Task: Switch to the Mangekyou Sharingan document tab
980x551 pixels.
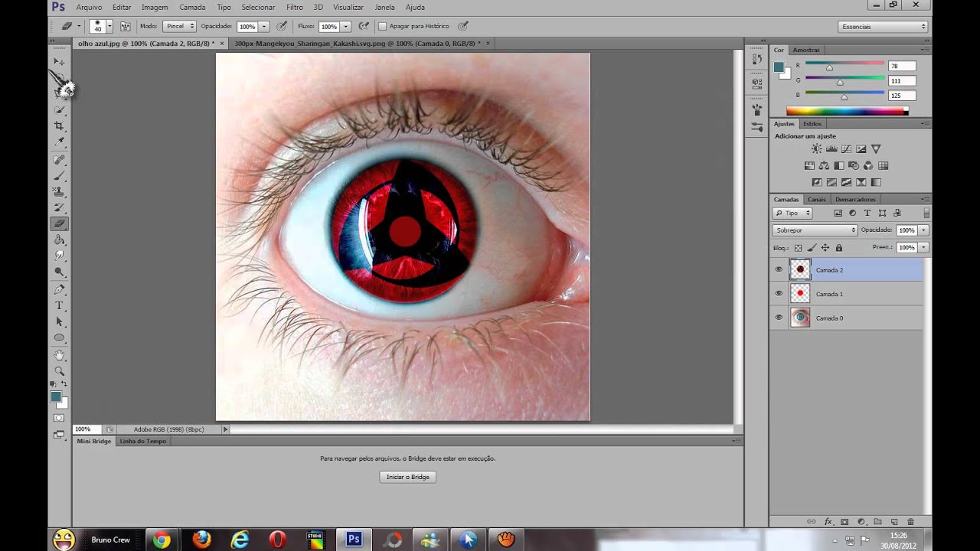Action: [361, 44]
